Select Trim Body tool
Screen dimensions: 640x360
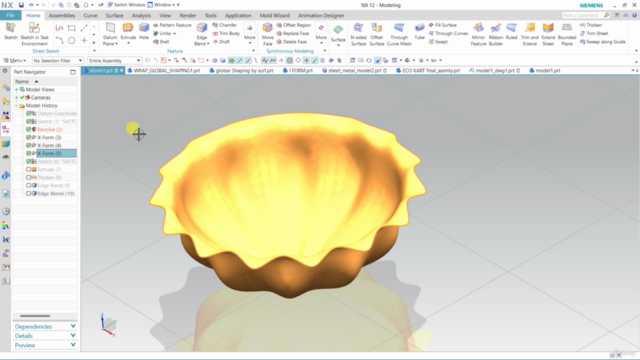pyautogui.click(x=226, y=33)
